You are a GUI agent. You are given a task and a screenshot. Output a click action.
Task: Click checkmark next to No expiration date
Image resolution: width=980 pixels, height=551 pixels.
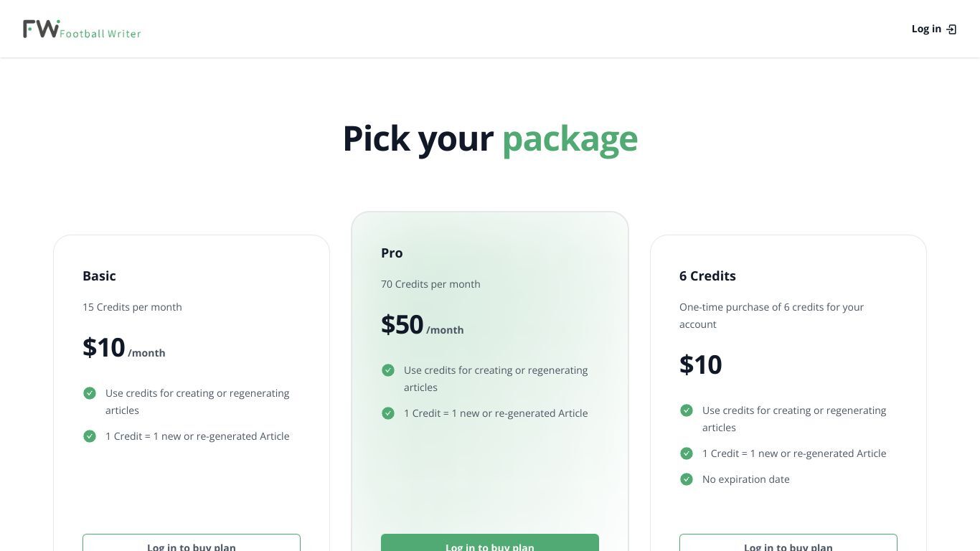(687, 479)
